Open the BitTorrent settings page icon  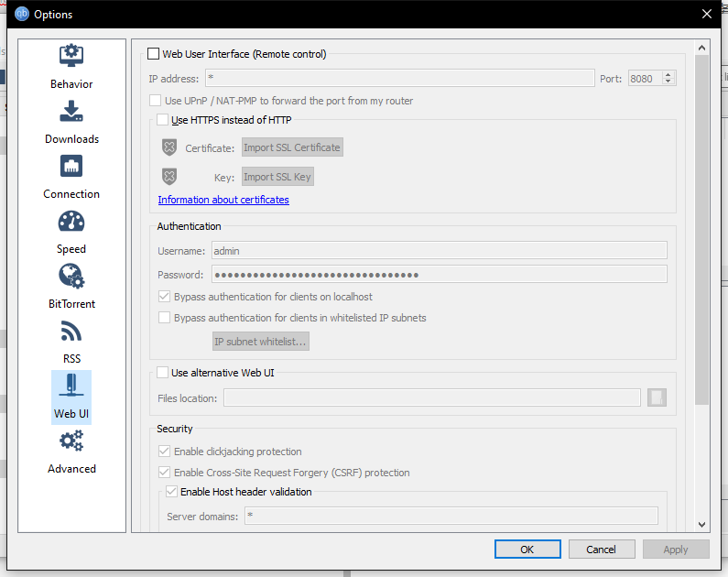click(x=71, y=277)
